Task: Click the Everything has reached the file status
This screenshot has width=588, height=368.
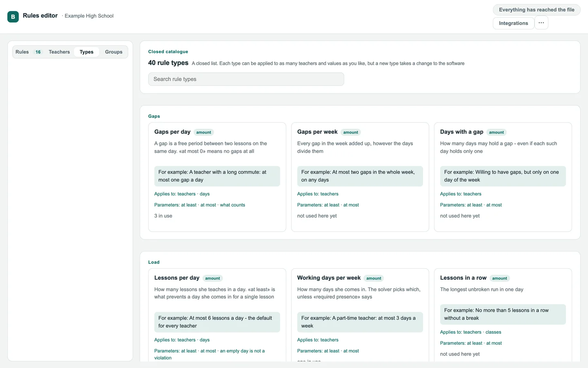Action: pyautogui.click(x=537, y=10)
